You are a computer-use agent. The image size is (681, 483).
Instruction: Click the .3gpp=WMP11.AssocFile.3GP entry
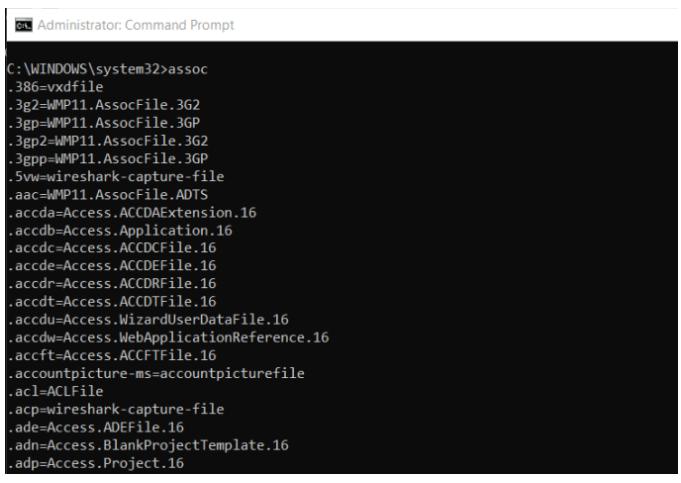(108, 159)
